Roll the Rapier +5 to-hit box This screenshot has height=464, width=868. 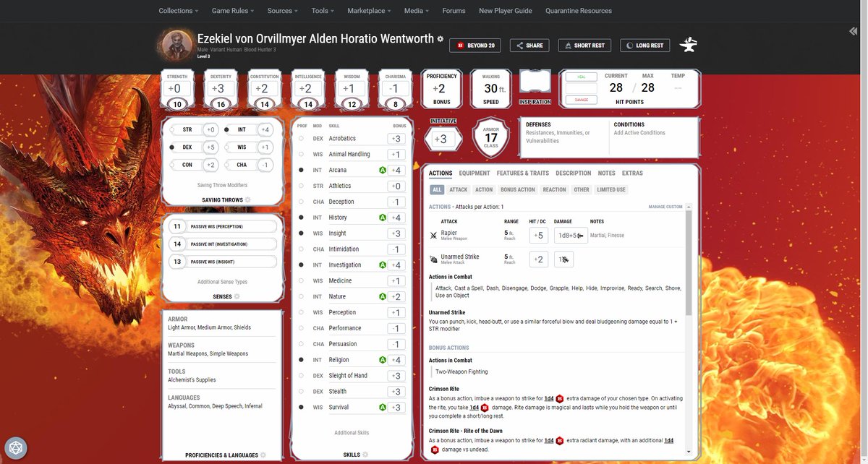(x=537, y=236)
